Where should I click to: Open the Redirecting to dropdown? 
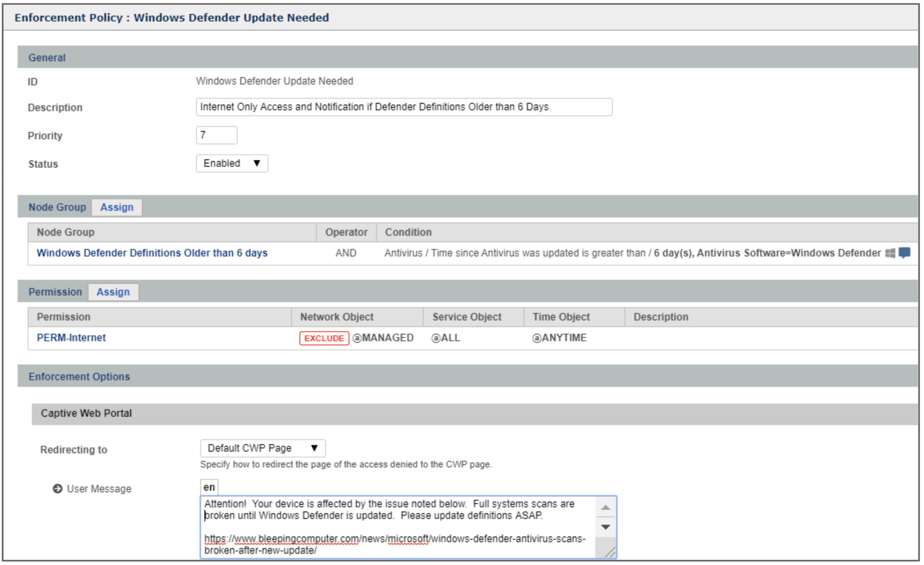pyautogui.click(x=263, y=448)
